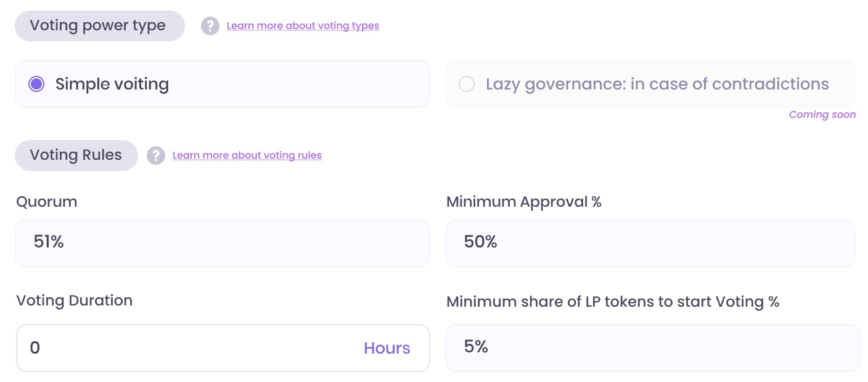Click the Minimum Approval field showing 50%

point(650,243)
